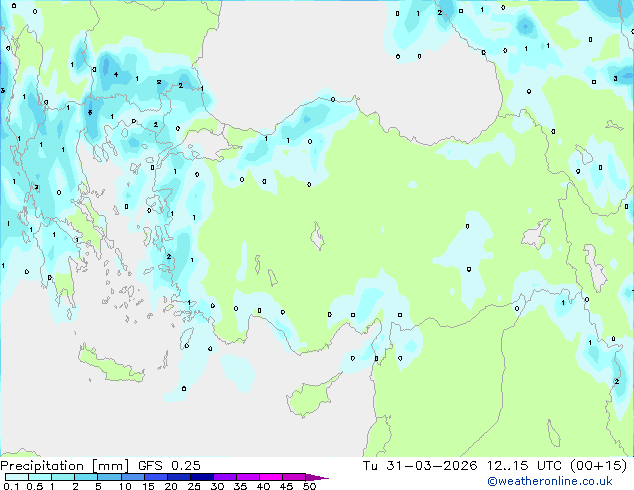Click the legend label "25"

coord(194,486)
